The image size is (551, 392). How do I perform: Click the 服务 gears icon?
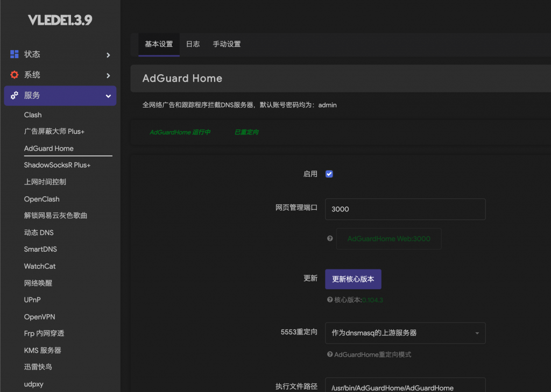point(15,95)
